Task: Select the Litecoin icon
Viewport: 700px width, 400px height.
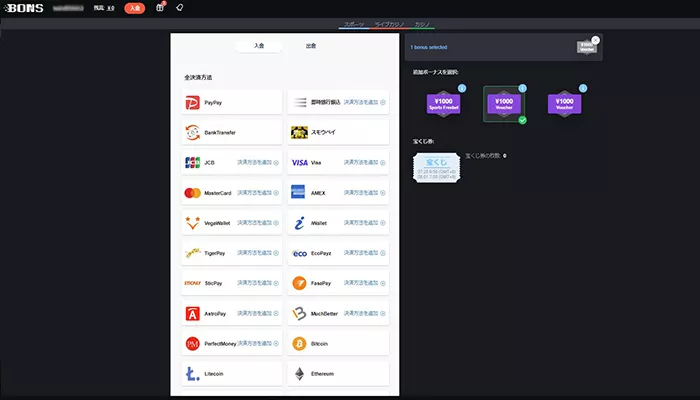Action: coord(192,374)
